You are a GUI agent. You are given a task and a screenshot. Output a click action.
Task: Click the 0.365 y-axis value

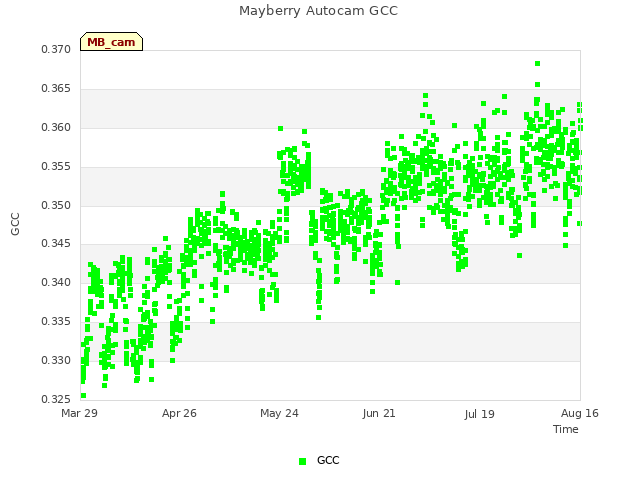[x=56, y=89]
